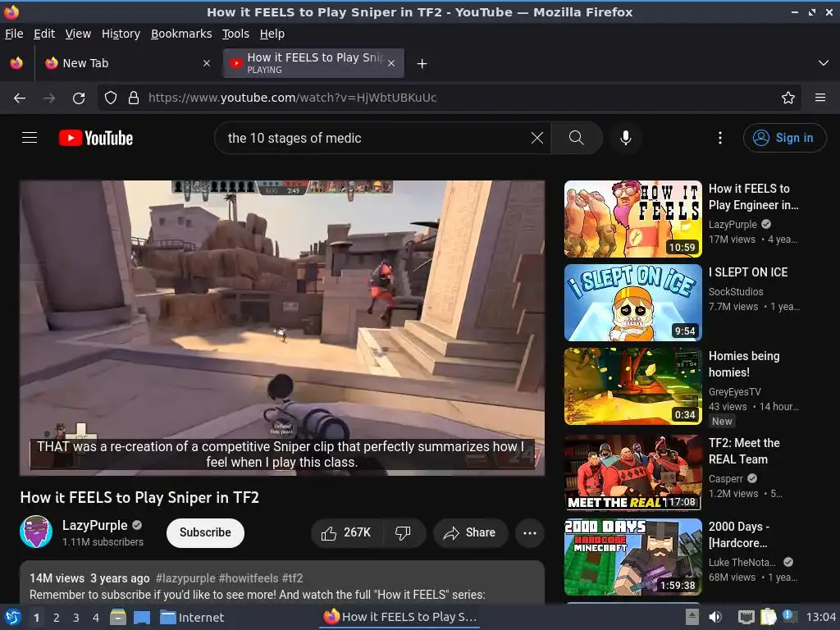Click the magnifier search button
Image resolution: width=840 pixels, height=630 pixels.
pos(577,138)
